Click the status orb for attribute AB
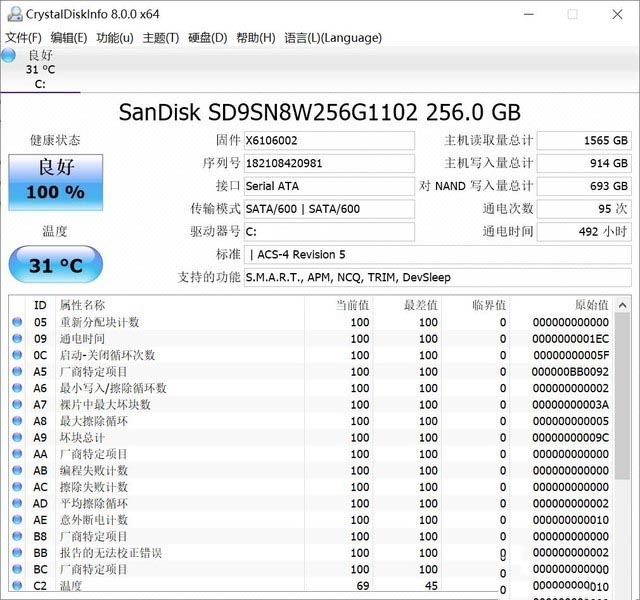The width and height of the screenshot is (640, 600). click(x=17, y=470)
